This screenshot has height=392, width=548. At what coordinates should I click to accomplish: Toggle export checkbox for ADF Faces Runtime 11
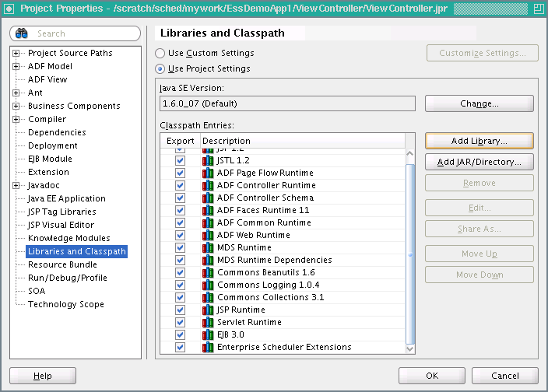[x=180, y=210]
